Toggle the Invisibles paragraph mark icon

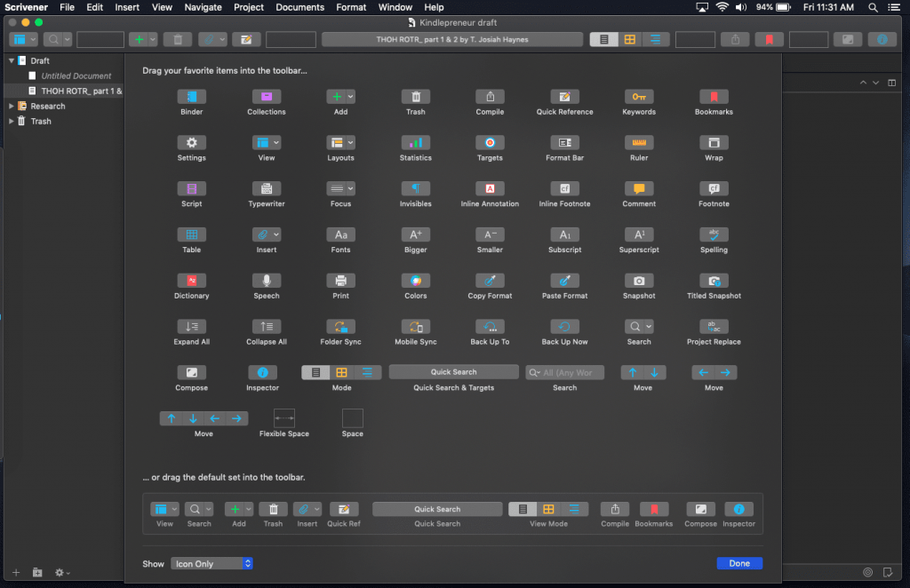(415, 189)
